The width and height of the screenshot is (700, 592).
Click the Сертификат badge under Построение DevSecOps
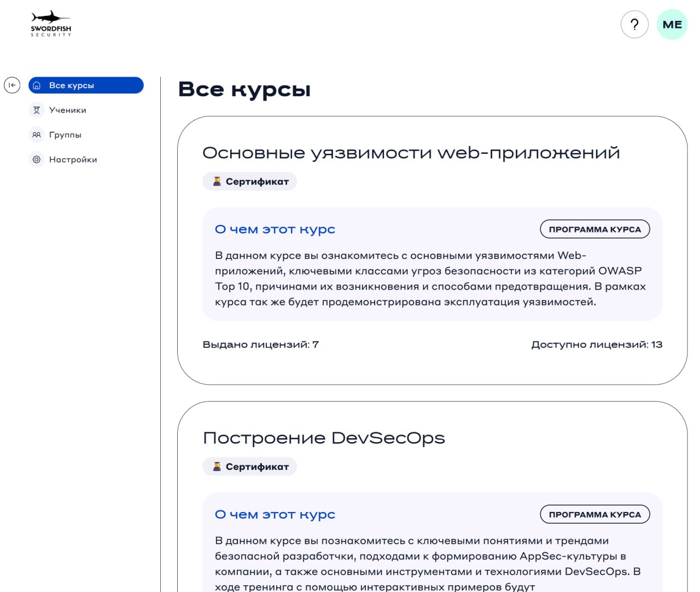coord(250,467)
